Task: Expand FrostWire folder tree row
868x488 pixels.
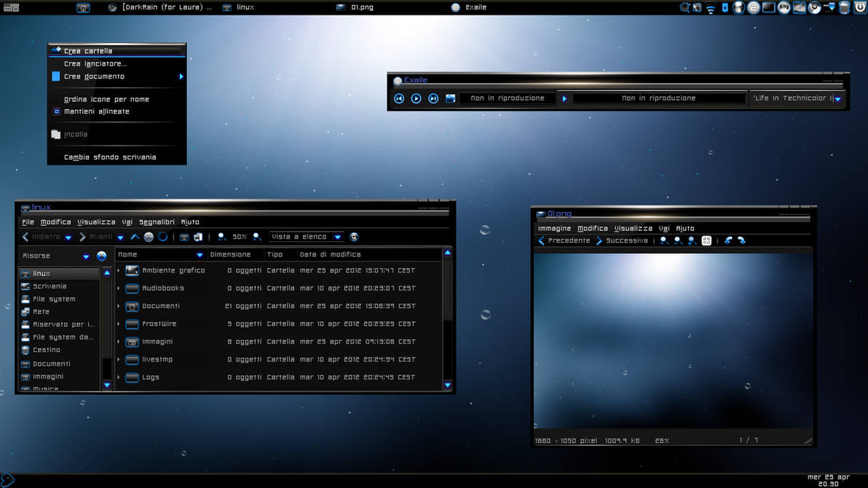Action: click(119, 323)
